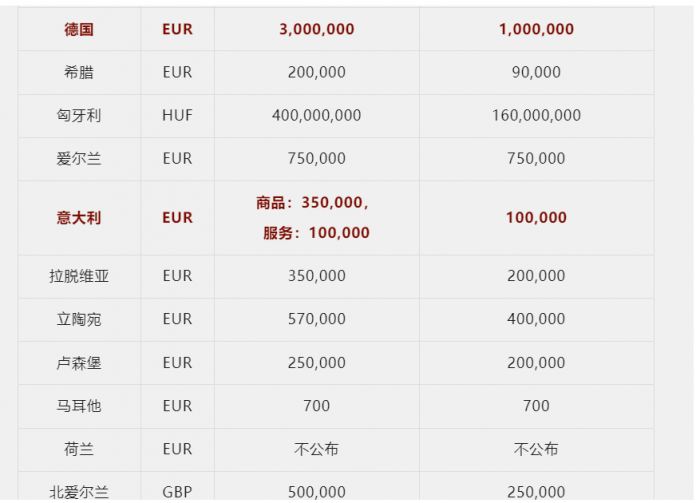
Task: Click the 400,000,000 value cell
Action: 316,115
